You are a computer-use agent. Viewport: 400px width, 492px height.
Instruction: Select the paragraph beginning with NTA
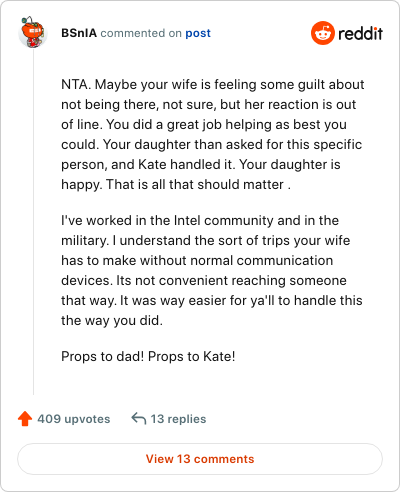click(213, 134)
